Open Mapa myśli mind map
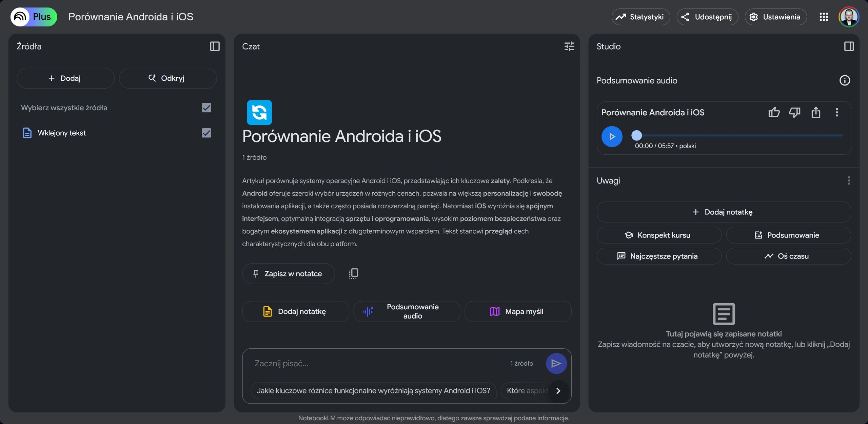Screen dimensions: 868x424 (518, 311)
